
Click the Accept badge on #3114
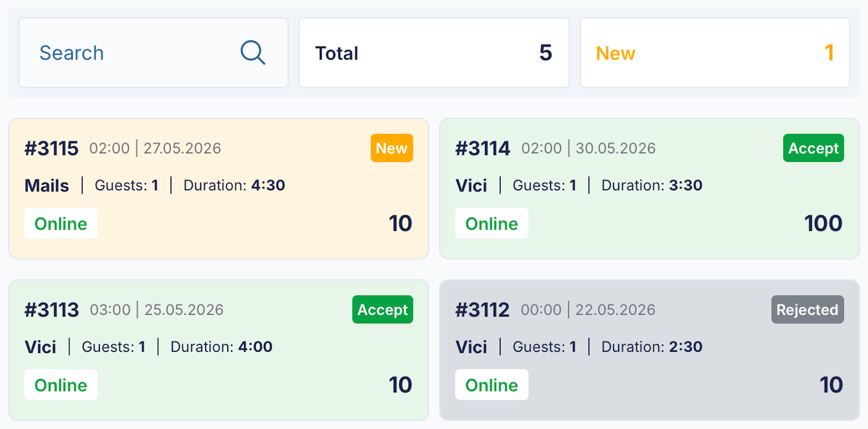pyautogui.click(x=813, y=148)
